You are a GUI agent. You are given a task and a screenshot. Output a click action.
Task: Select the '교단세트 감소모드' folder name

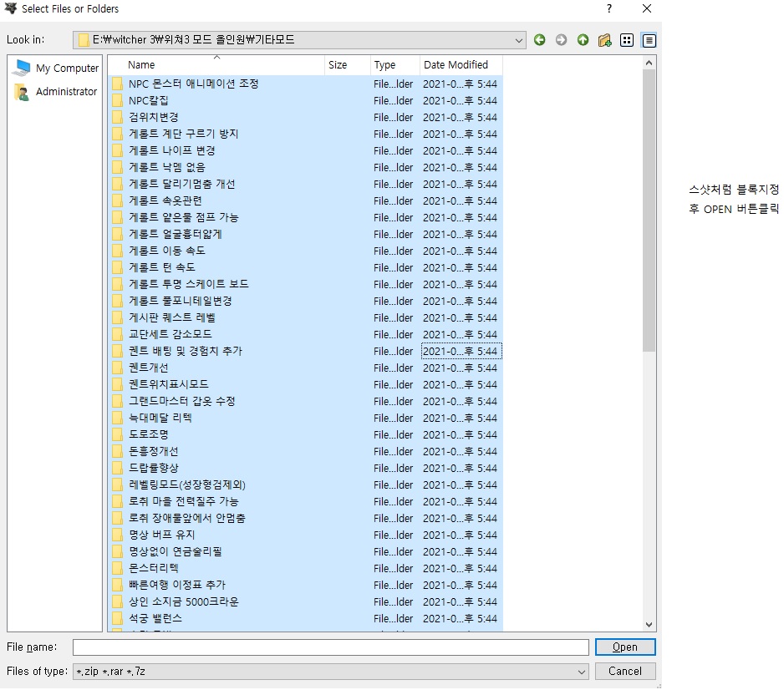(x=170, y=334)
